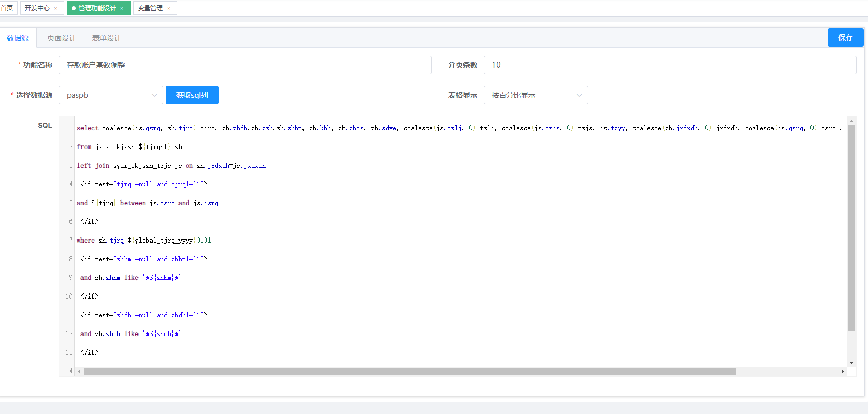
Task: Open the paspb data source dropdown
Action: tap(111, 95)
